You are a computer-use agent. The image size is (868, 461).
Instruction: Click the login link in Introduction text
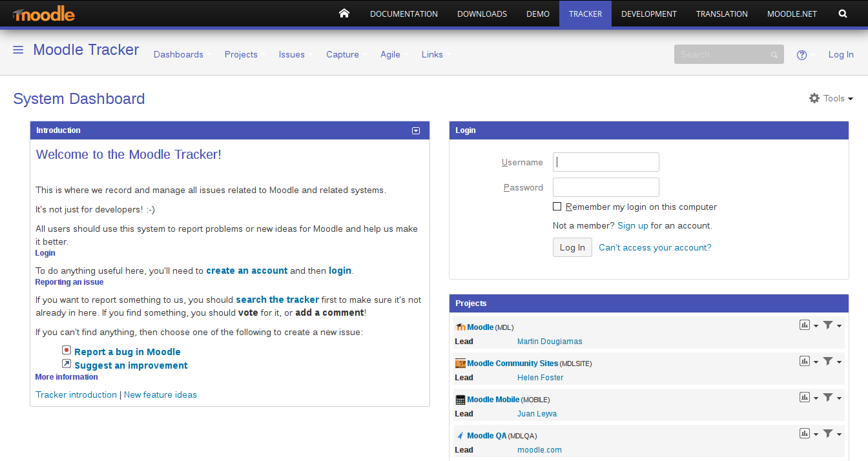[x=340, y=271]
